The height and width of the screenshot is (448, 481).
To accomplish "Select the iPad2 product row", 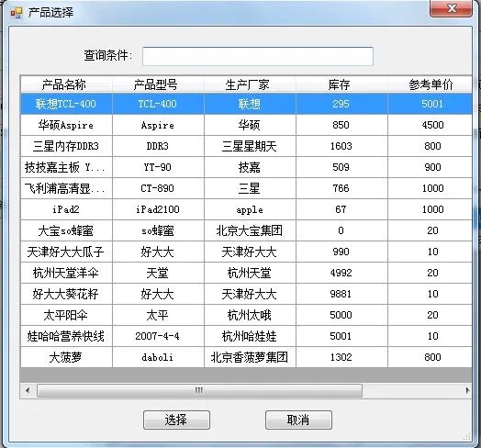I will (x=246, y=209).
